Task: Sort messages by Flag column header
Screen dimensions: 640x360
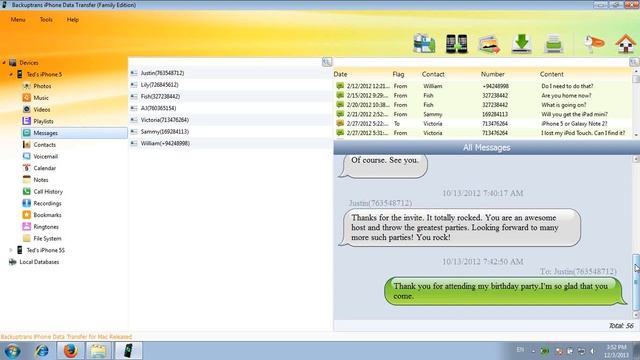Action: [398, 74]
